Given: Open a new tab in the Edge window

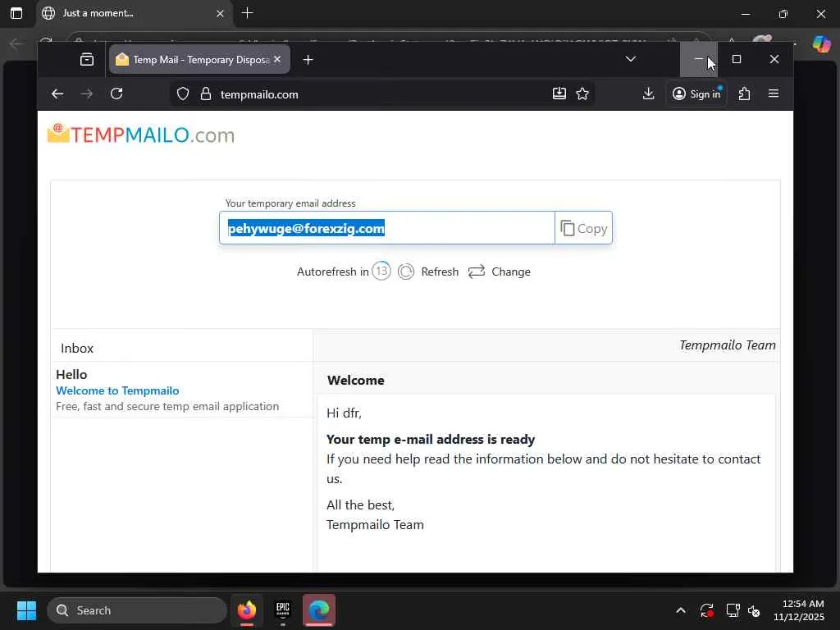Looking at the screenshot, I should point(248,13).
